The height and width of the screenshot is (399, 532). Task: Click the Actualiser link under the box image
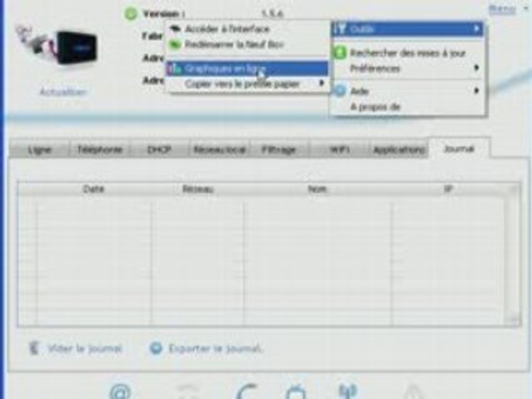[x=63, y=92]
